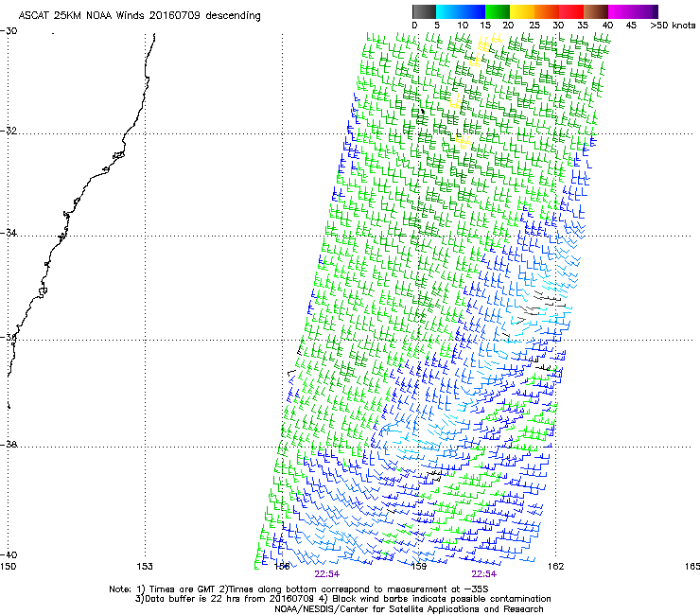Click the "153" longitude axis label
The width and height of the screenshot is (700, 615).
pos(145,567)
